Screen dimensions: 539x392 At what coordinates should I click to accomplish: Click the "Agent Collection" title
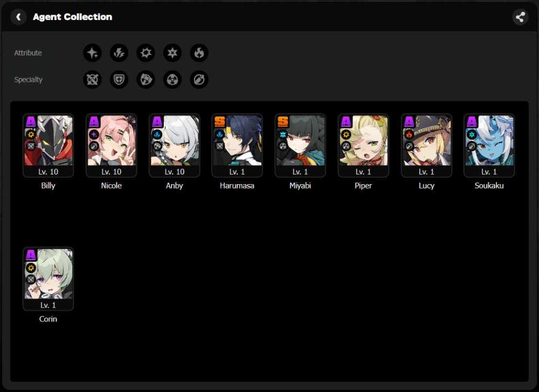pos(73,17)
